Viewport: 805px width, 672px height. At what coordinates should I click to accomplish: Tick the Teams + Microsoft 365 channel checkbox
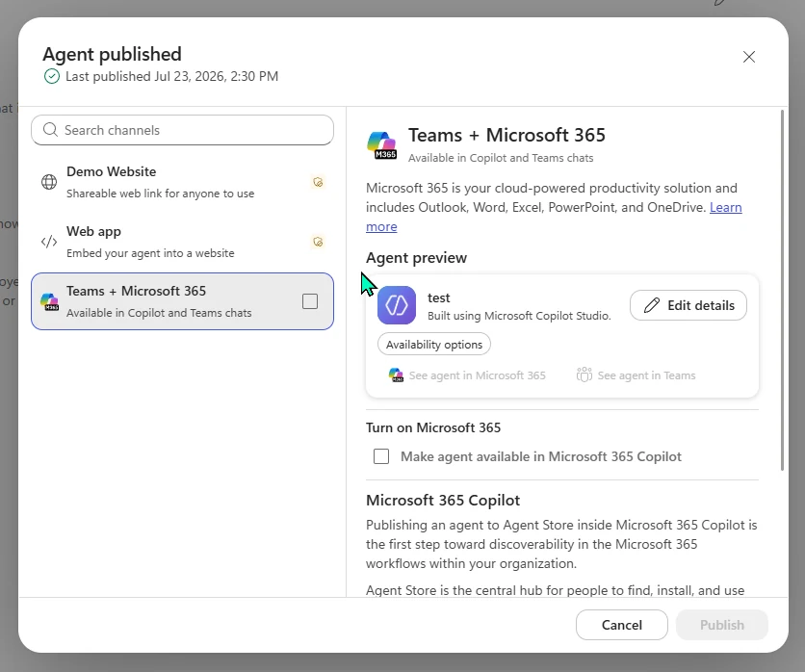point(310,301)
